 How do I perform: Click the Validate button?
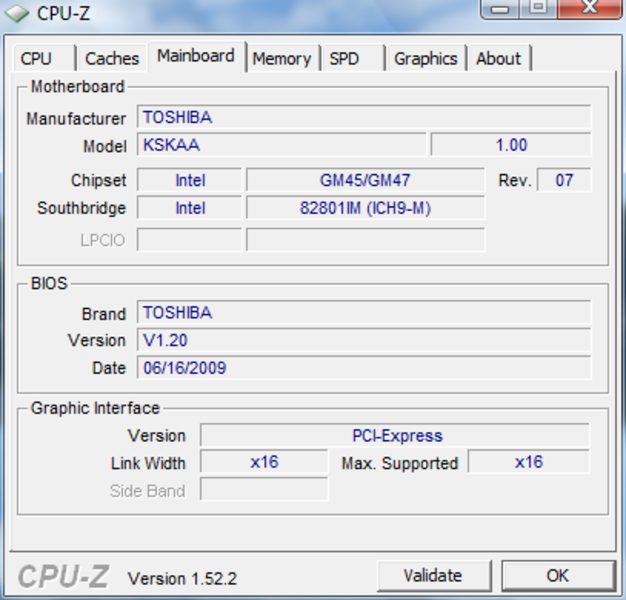[434, 576]
